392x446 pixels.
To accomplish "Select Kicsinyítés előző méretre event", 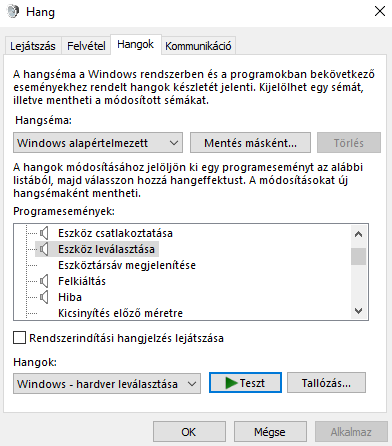I will pos(120,313).
